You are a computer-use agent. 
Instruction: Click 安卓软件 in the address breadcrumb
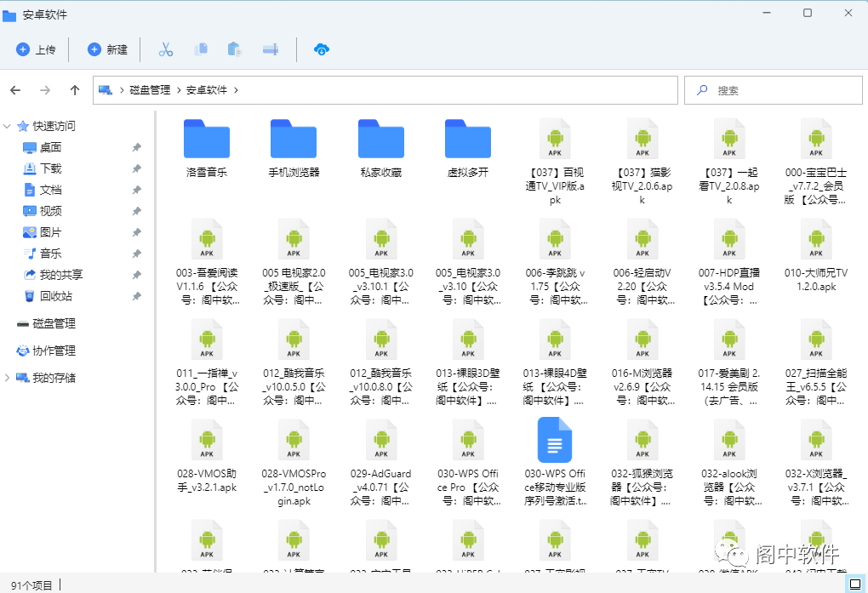[207, 90]
